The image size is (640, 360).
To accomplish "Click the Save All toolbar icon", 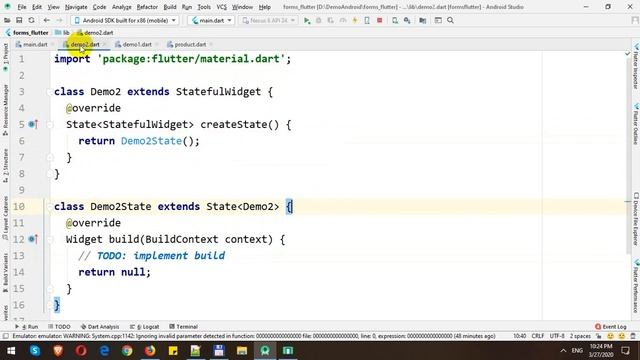I will point(19,20).
